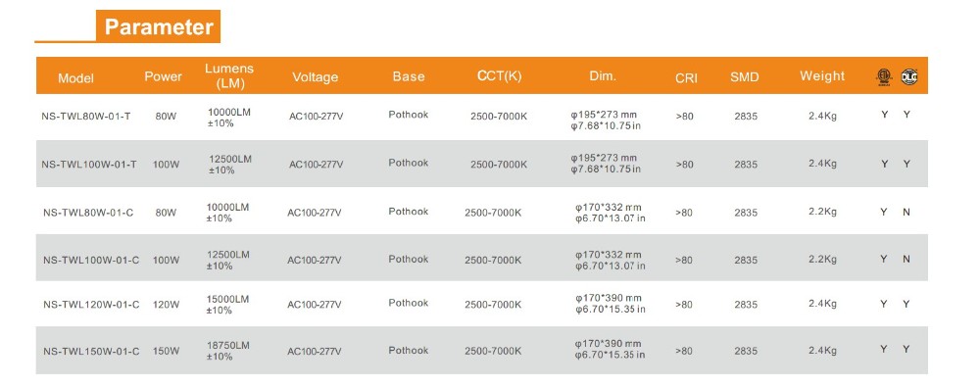
Task: Click the 2.2Kg weight in NS-TWL80W-01-C row
Action: point(822,212)
